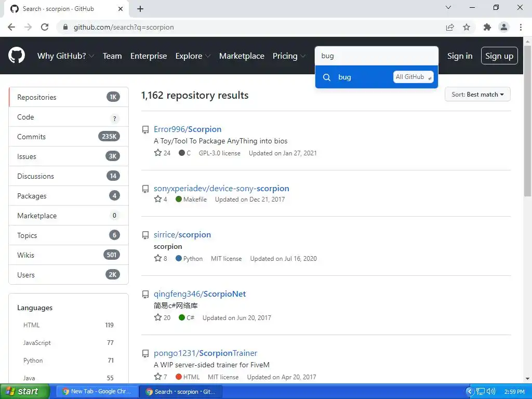Click the browser forward arrow
This screenshot has height=399, width=532.
pos(28,27)
